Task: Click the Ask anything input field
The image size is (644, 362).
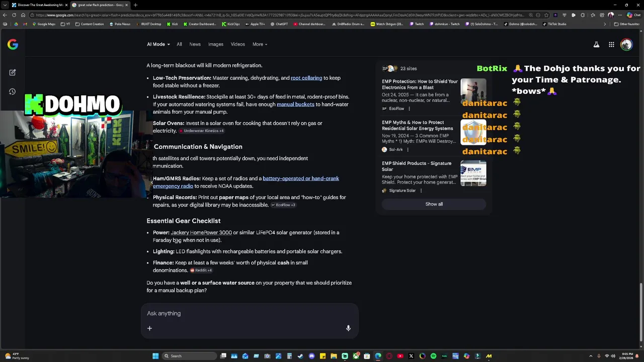Action: (250, 313)
